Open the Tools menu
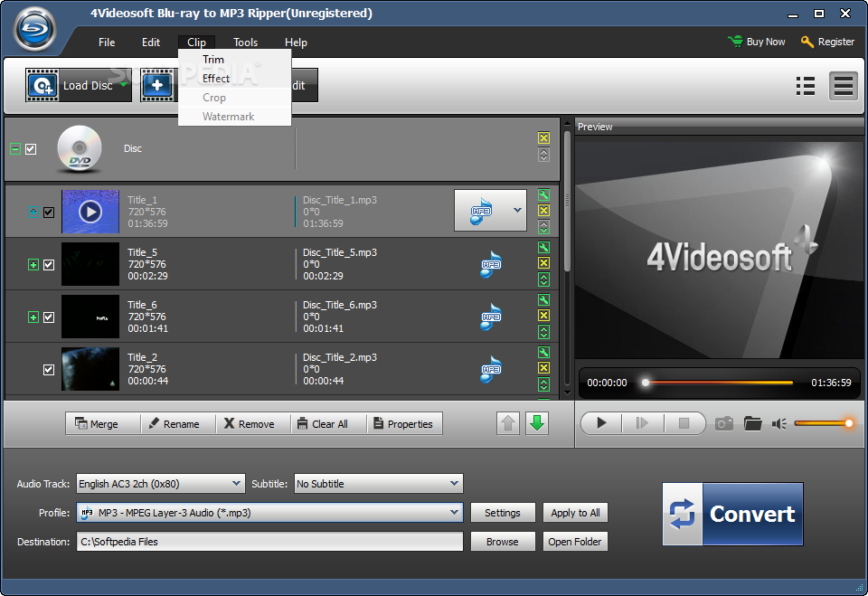The image size is (868, 596). [245, 43]
